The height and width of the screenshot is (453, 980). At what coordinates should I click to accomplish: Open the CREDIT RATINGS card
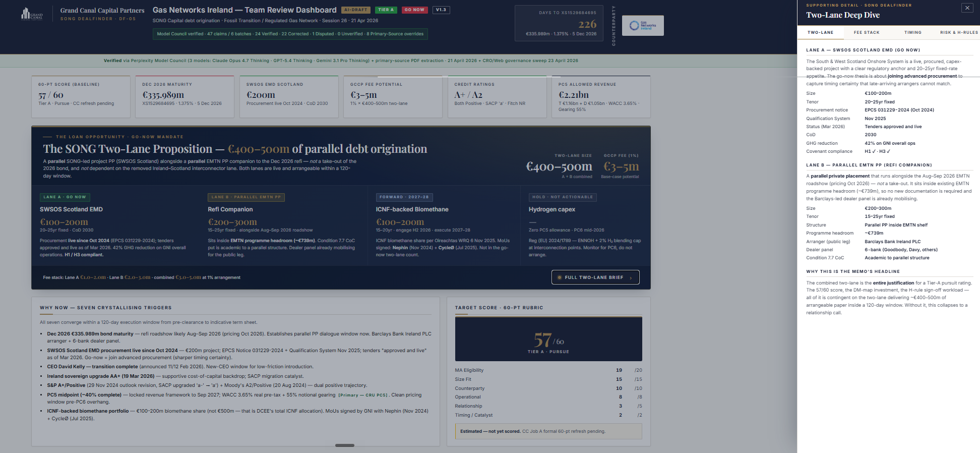click(x=497, y=96)
